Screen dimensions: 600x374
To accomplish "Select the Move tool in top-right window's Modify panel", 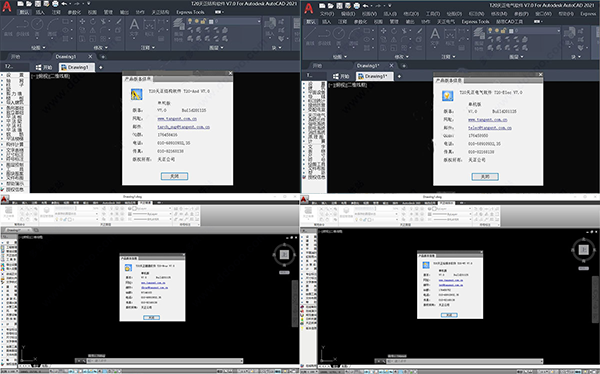I will pos(383,31).
